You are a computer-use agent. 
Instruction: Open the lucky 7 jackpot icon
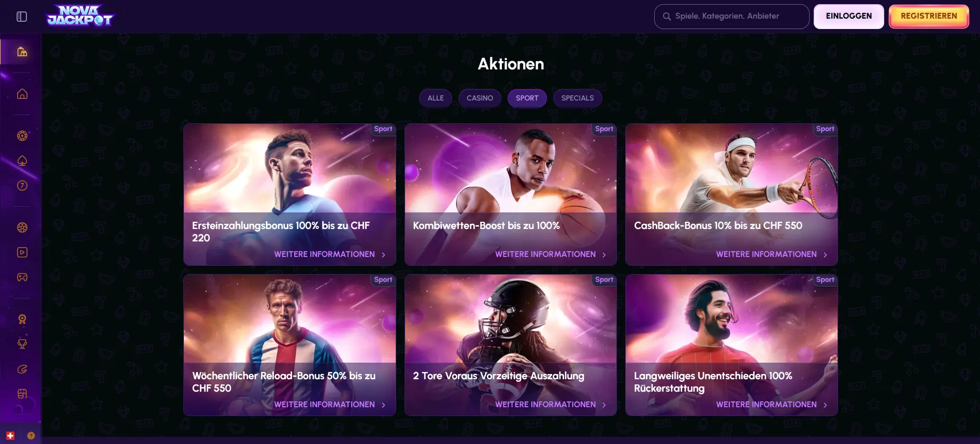click(x=22, y=185)
